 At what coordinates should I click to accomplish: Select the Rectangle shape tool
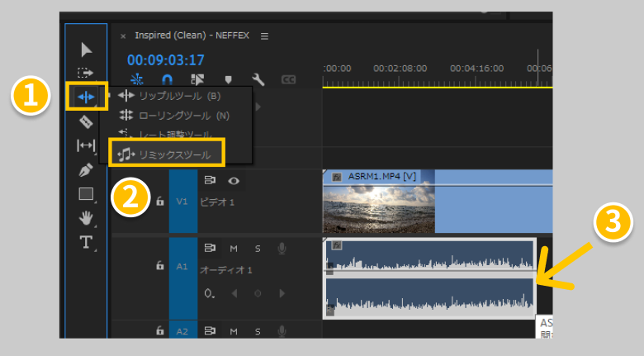tap(86, 194)
